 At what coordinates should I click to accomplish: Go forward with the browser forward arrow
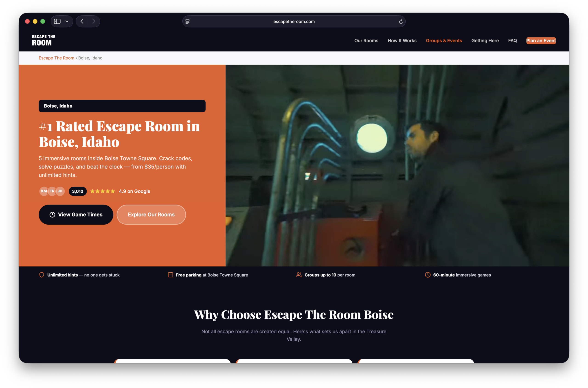(x=94, y=22)
